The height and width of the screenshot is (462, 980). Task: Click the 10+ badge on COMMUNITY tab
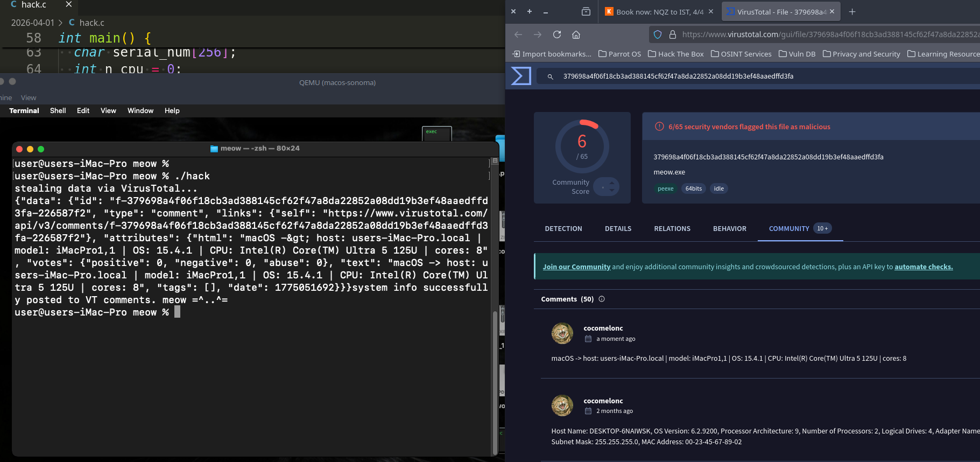pyautogui.click(x=822, y=228)
